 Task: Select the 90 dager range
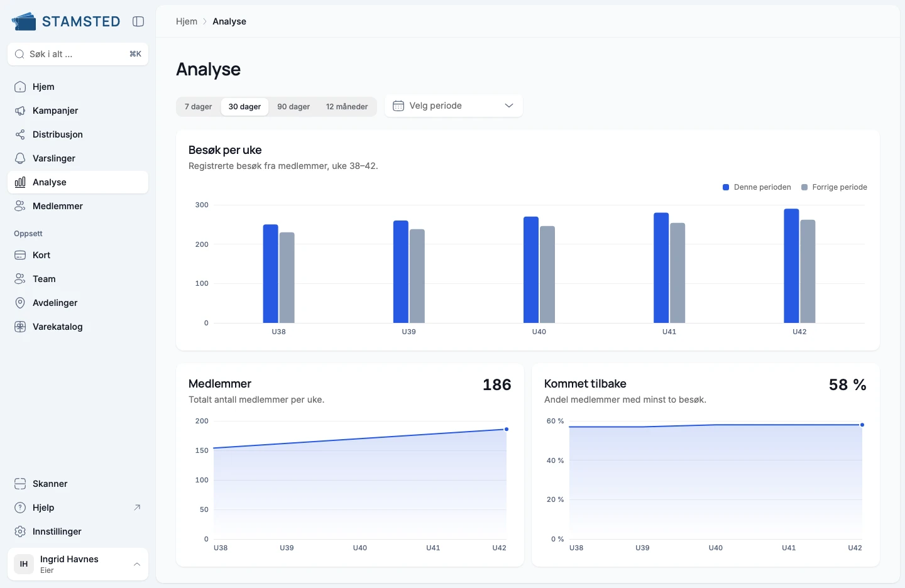[293, 107]
